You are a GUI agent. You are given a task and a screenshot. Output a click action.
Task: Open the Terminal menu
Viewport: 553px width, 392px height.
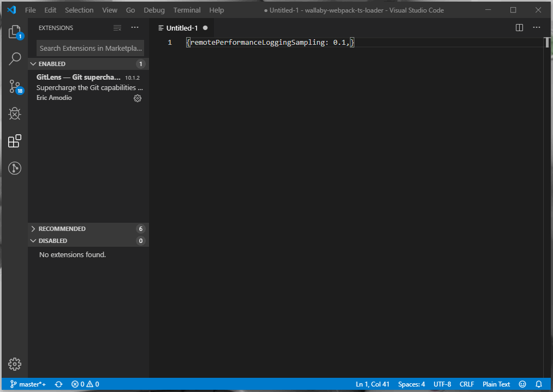(187, 10)
